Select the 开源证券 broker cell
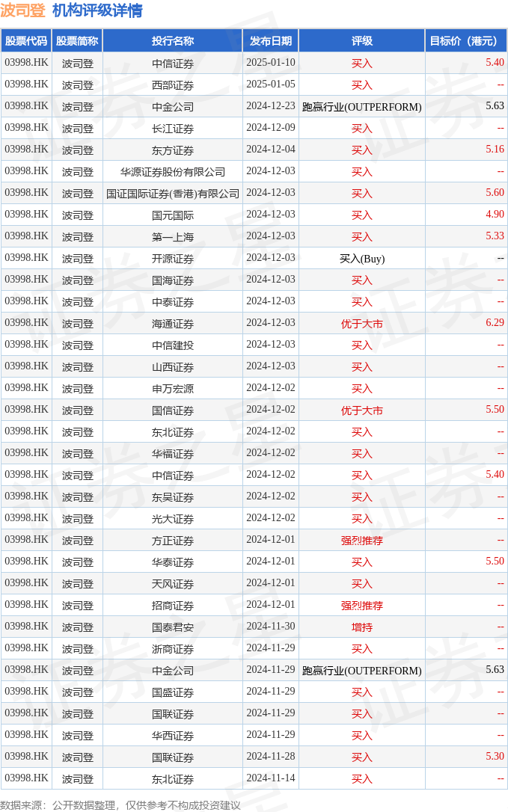Image resolution: width=508 pixels, height=812 pixels. [x=173, y=259]
